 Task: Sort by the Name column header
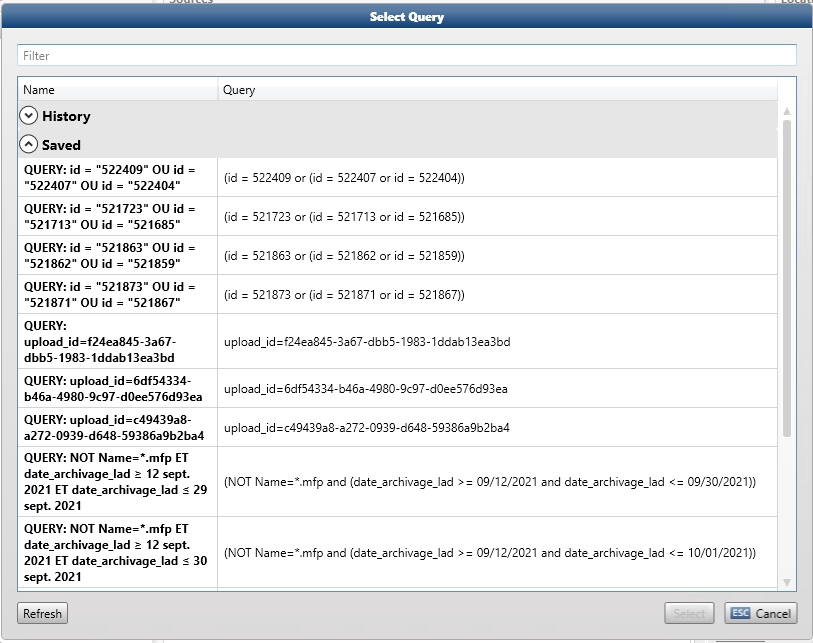click(x=117, y=90)
